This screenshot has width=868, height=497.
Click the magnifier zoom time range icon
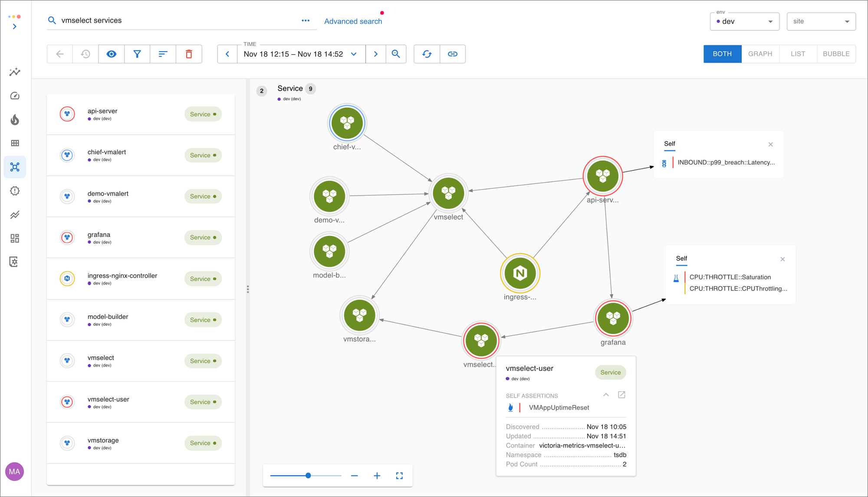coord(396,54)
